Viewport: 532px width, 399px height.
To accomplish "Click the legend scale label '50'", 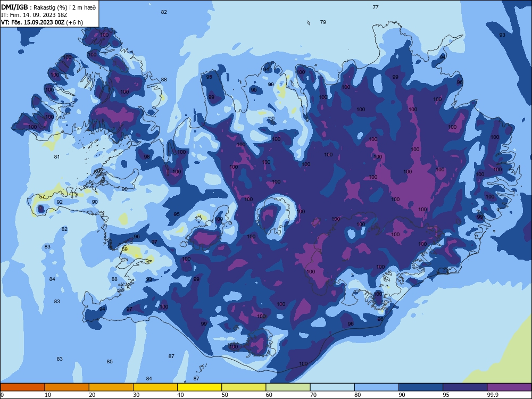I will click(225, 395).
